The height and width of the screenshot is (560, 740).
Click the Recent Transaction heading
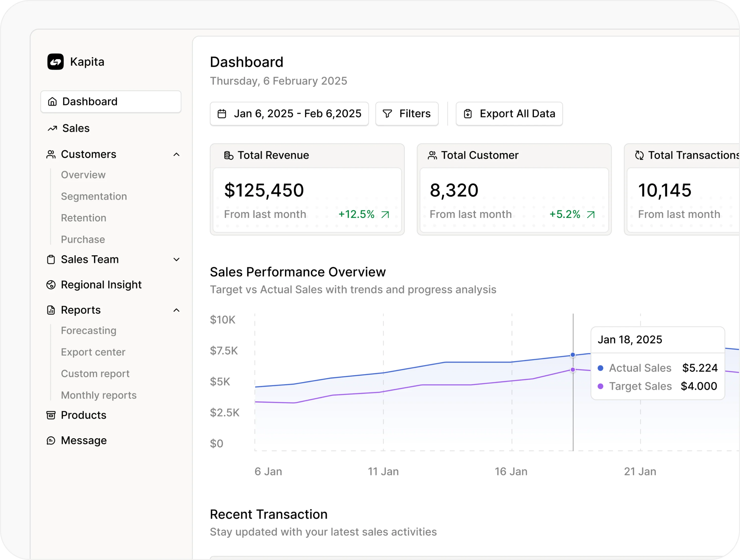click(269, 515)
